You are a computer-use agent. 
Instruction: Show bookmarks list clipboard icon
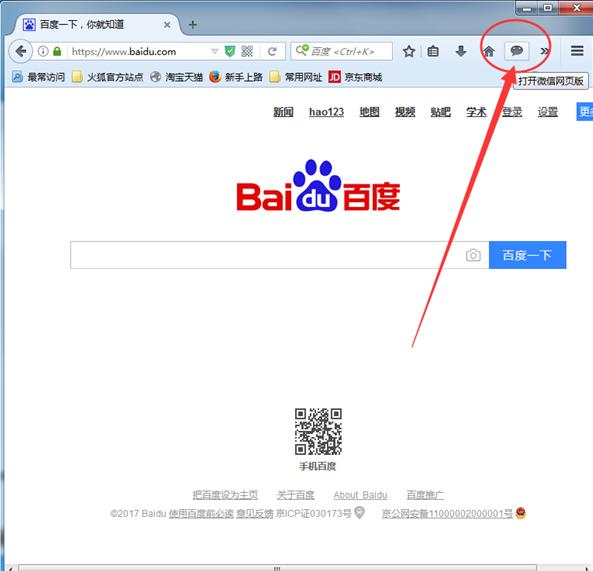(x=433, y=51)
